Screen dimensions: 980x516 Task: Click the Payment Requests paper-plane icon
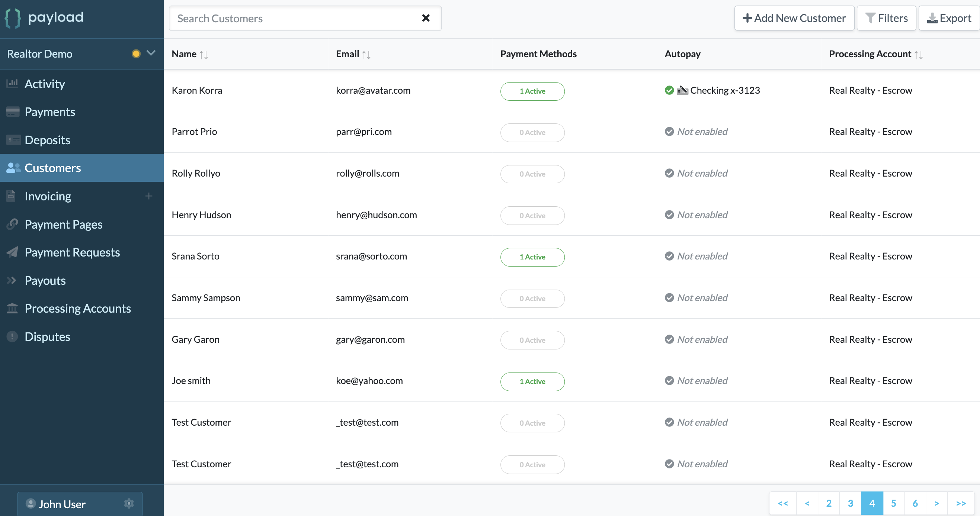point(13,252)
